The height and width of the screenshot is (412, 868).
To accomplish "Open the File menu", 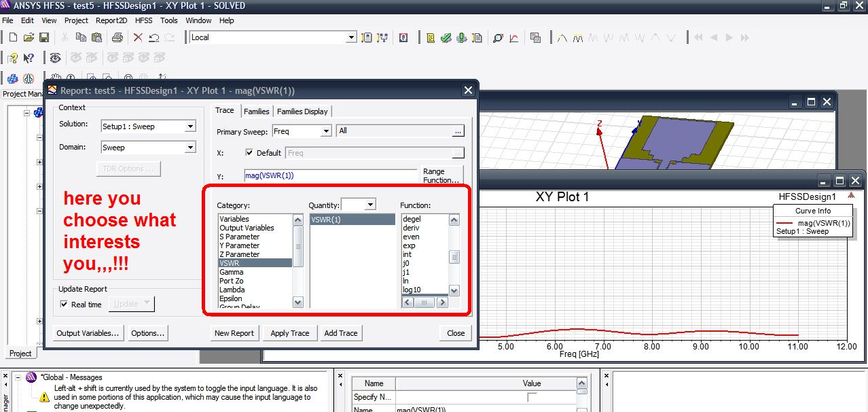I will [7, 20].
